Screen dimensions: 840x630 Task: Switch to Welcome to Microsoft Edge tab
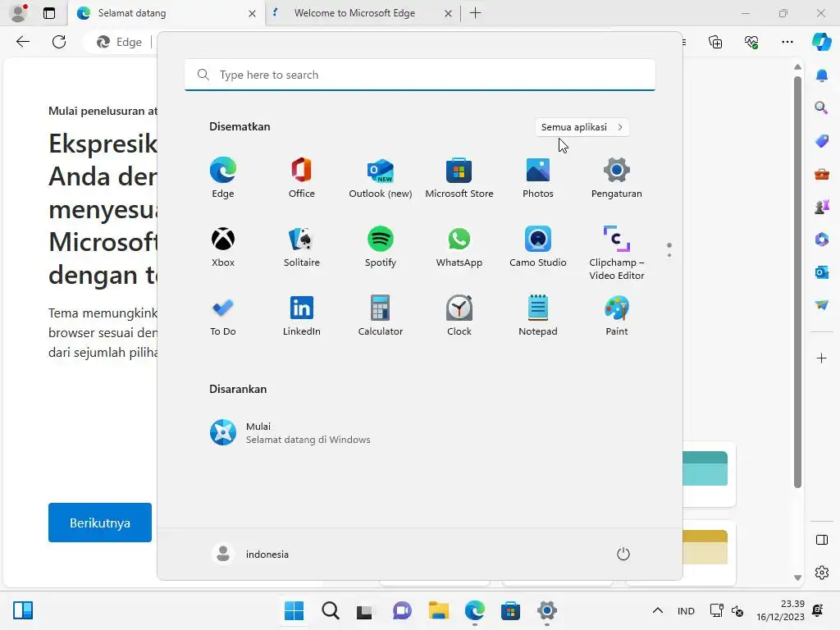(x=363, y=13)
